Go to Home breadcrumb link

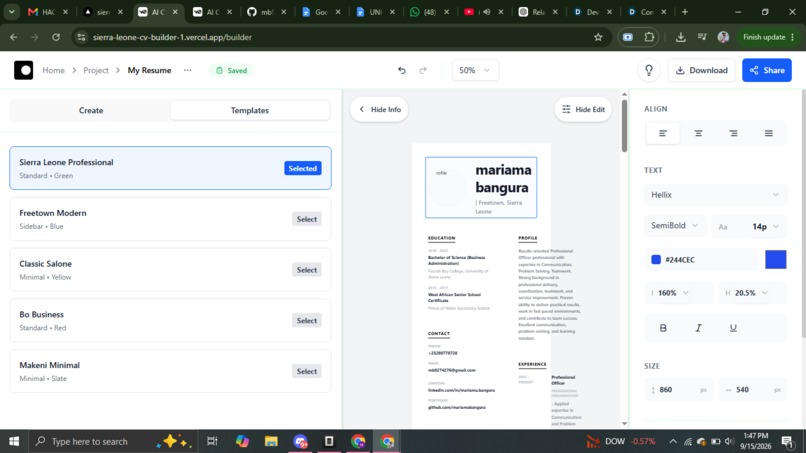point(53,70)
